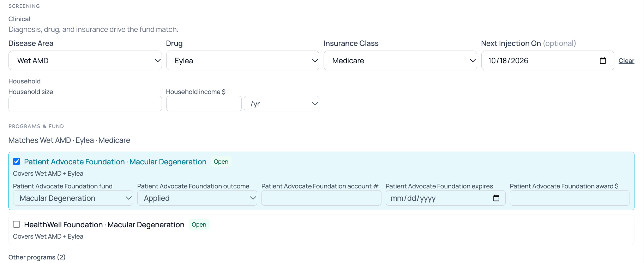
Task: Open calendar picker for Next Injection On
Action: click(603, 60)
